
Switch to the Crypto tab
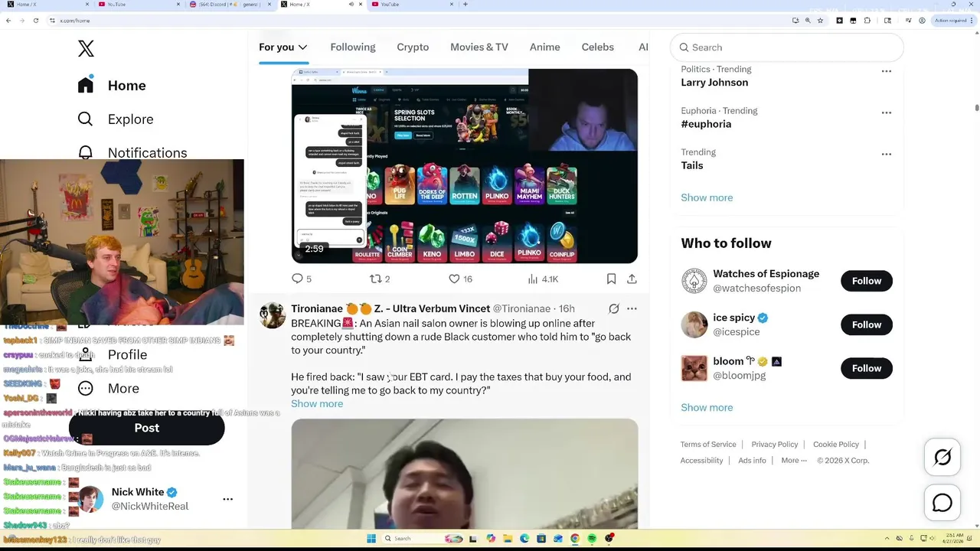pyautogui.click(x=413, y=47)
